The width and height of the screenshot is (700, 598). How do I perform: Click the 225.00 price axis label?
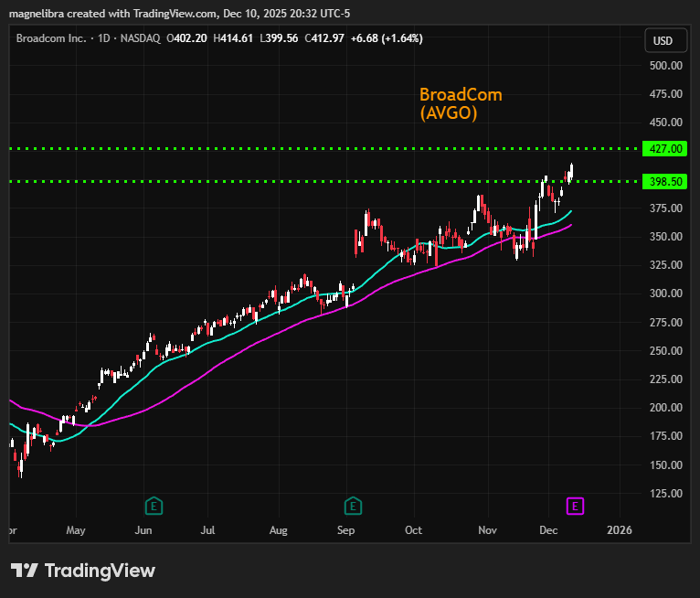pyautogui.click(x=666, y=379)
